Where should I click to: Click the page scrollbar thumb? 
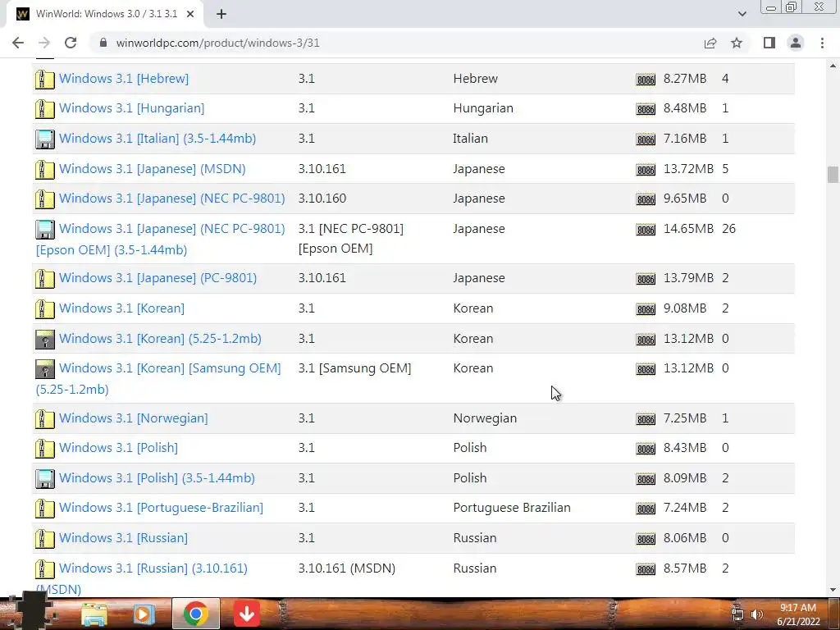[x=833, y=175]
